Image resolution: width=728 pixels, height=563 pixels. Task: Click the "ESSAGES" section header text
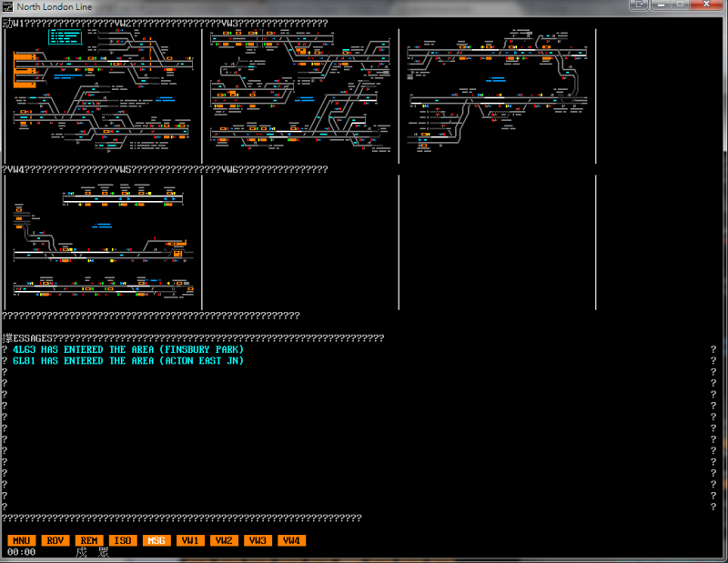[33, 338]
